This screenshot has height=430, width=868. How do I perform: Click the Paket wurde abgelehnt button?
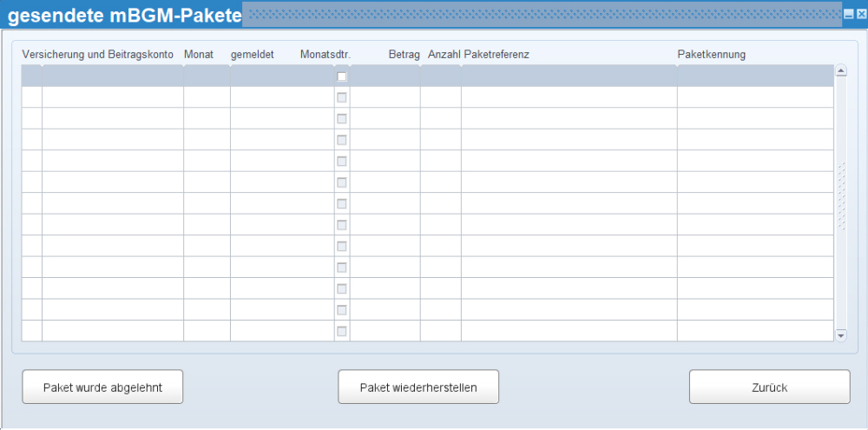pyautogui.click(x=102, y=387)
